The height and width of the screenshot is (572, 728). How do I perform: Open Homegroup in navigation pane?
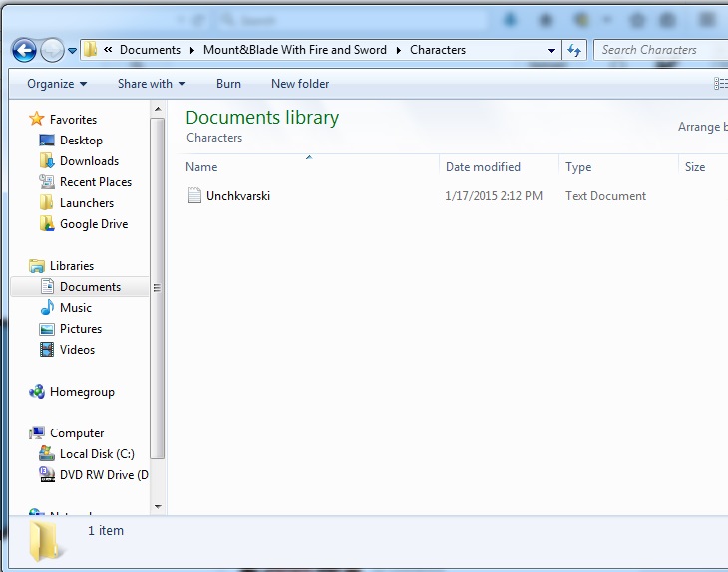[x=82, y=392]
